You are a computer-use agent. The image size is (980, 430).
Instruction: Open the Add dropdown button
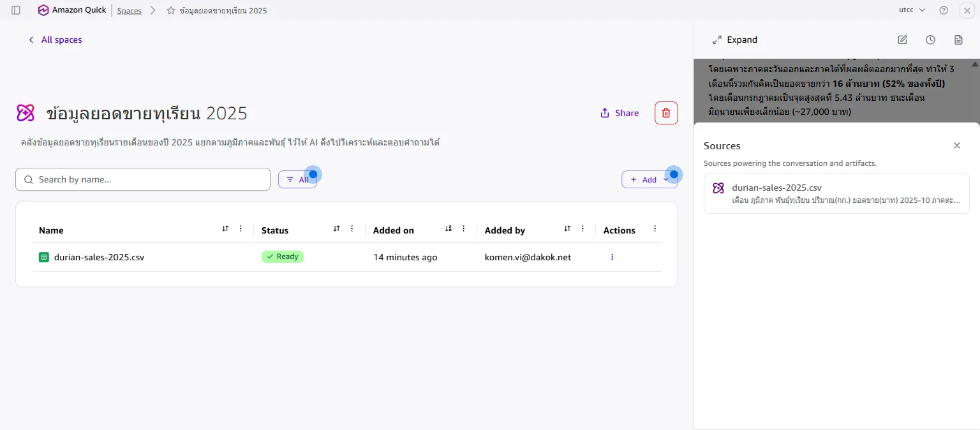point(650,180)
